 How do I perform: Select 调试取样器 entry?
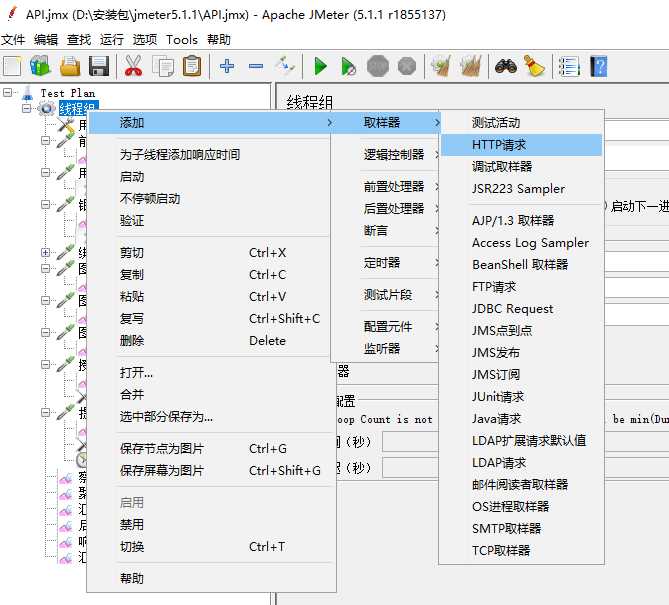pyautogui.click(x=521, y=166)
